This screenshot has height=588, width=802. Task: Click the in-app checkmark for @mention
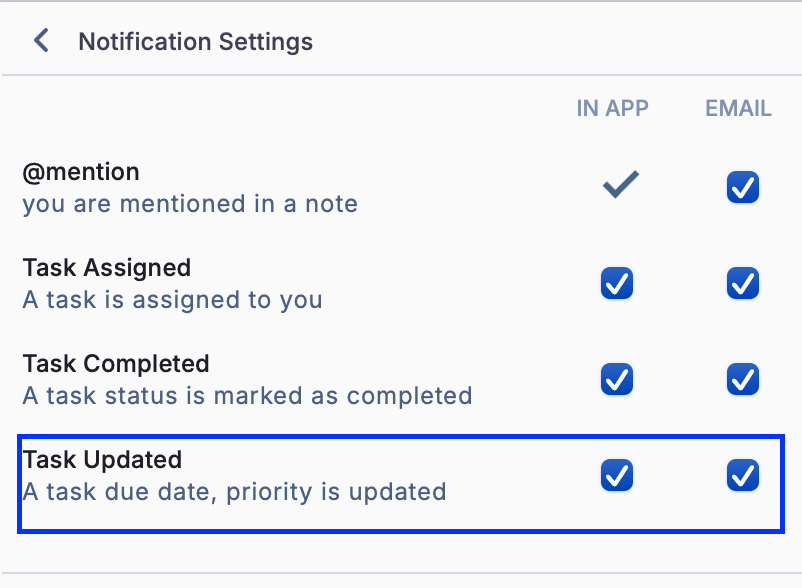pyautogui.click(x=620, y=185)
